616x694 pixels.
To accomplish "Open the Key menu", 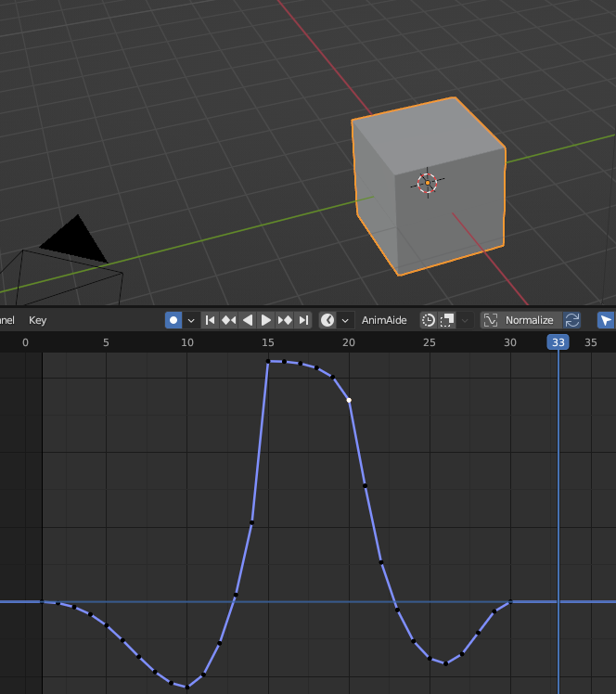I will [37, 320].
